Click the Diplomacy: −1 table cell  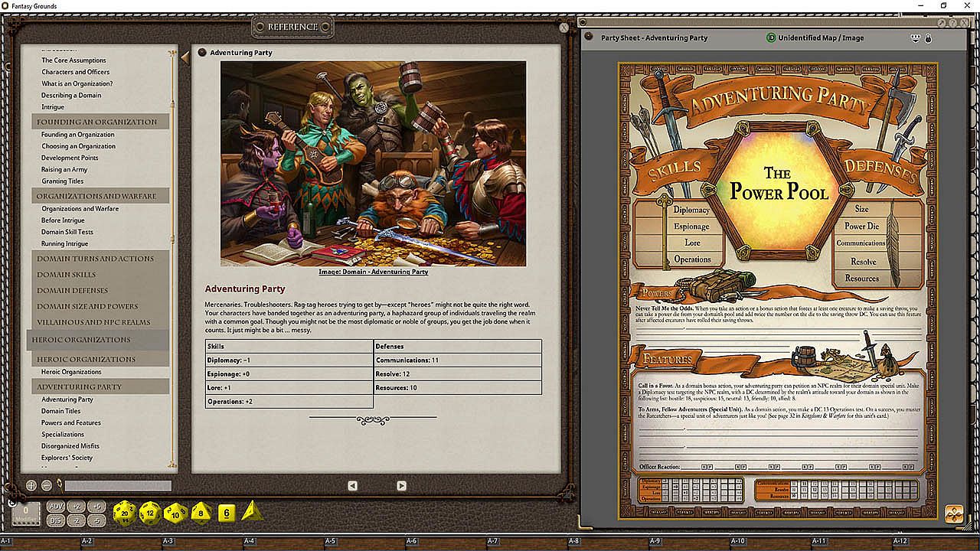[289, 360]
